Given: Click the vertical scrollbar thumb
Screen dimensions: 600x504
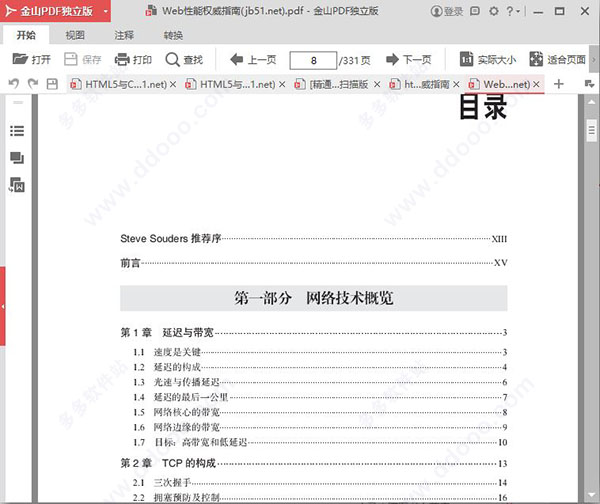Looking at the screenshot, I should tap(592, 130).
